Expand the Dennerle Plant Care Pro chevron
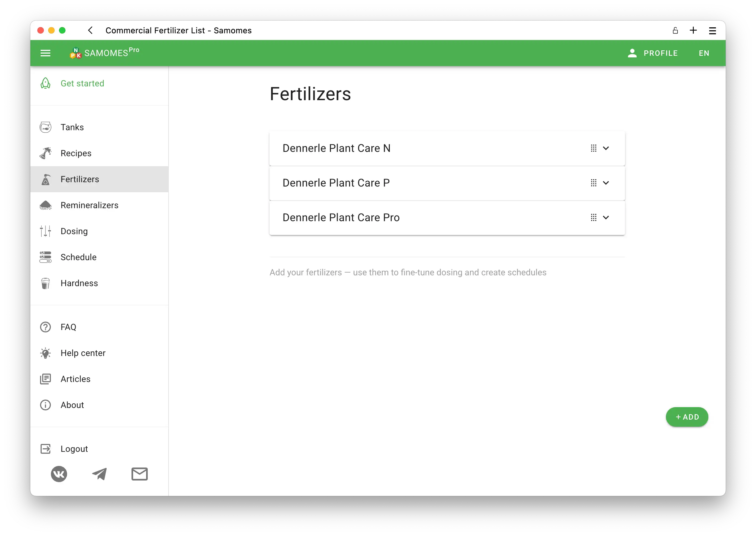This screenshot has height=536, width=756. click(606, 217)
